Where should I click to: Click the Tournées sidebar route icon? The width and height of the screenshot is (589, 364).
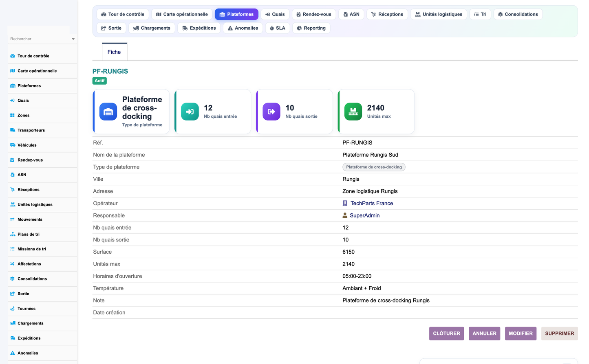coord(13,309)
